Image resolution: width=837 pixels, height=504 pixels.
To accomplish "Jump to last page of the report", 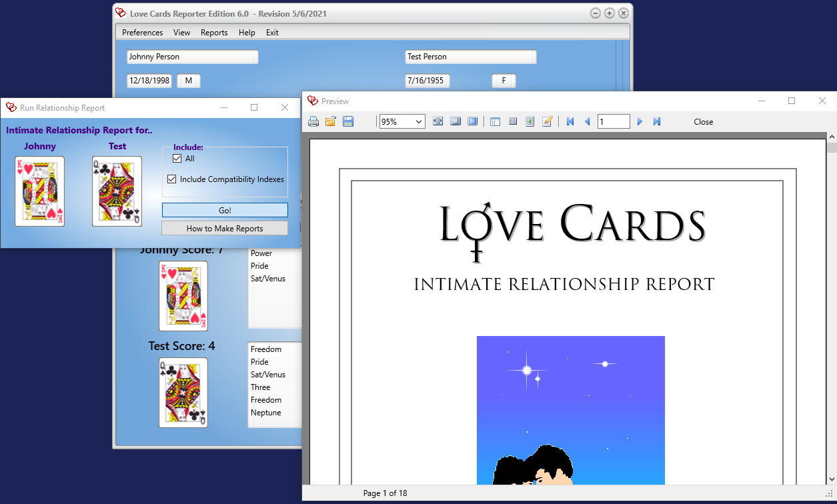I will click(657, 121).
